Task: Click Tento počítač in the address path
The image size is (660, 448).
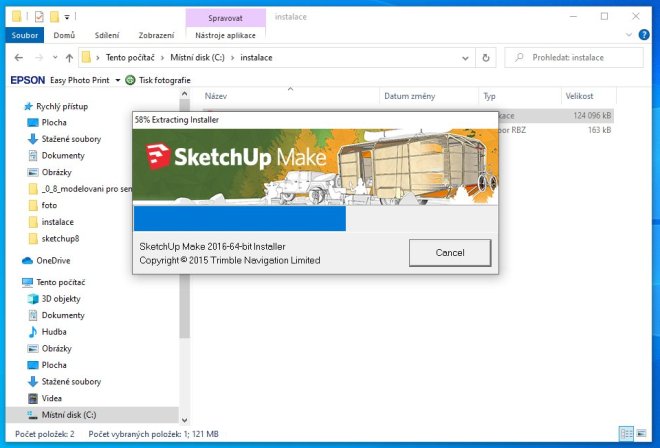Action: (x=130, y=58)
